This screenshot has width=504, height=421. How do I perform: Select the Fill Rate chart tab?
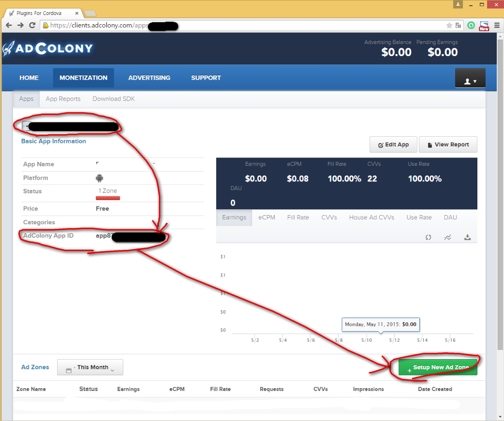coord(298,218)
